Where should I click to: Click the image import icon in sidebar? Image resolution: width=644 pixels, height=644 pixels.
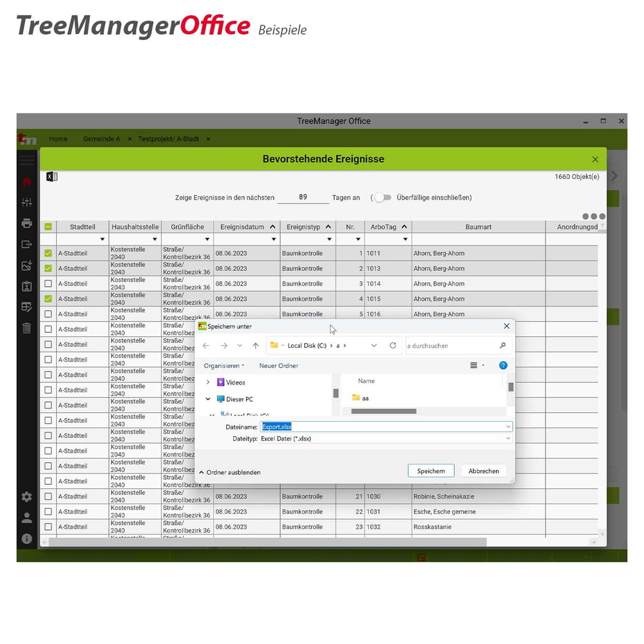(x=26, y=265)
